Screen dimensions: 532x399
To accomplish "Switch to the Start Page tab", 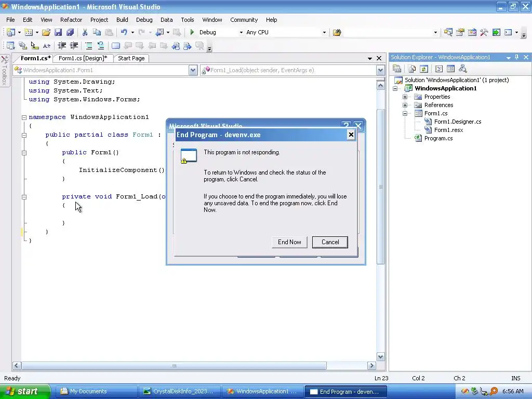I will coord(131,58).
